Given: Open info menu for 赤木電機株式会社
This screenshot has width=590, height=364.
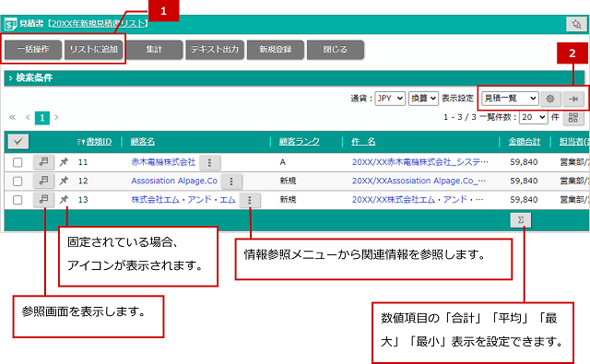Looking at the screenshot, I should pyautogui.click(x=209, y=162).
